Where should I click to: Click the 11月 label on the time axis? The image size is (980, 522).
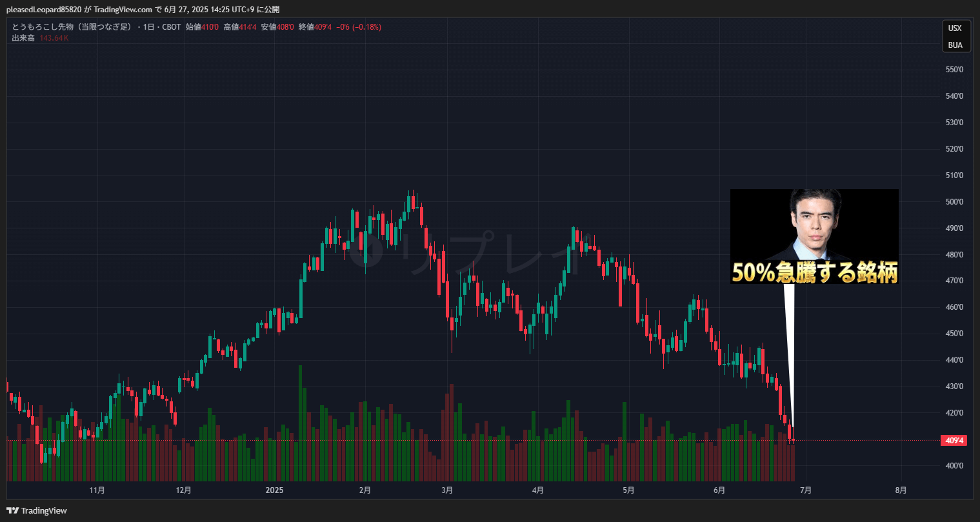(x=97, y=490)
